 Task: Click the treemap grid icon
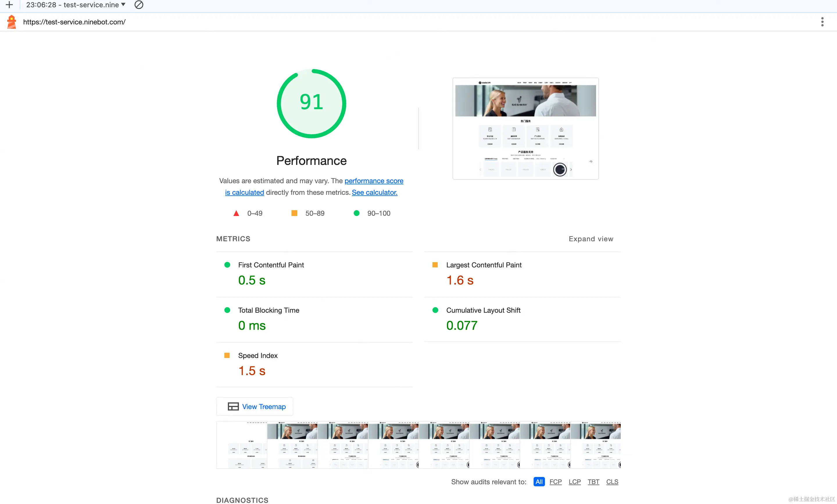coord(233,406)
